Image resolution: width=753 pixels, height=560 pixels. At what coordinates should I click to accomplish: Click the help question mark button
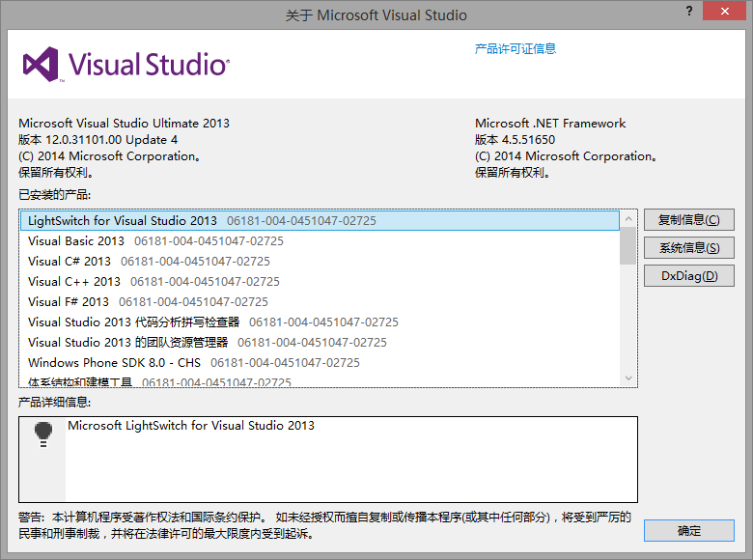[x=689, y=13]
